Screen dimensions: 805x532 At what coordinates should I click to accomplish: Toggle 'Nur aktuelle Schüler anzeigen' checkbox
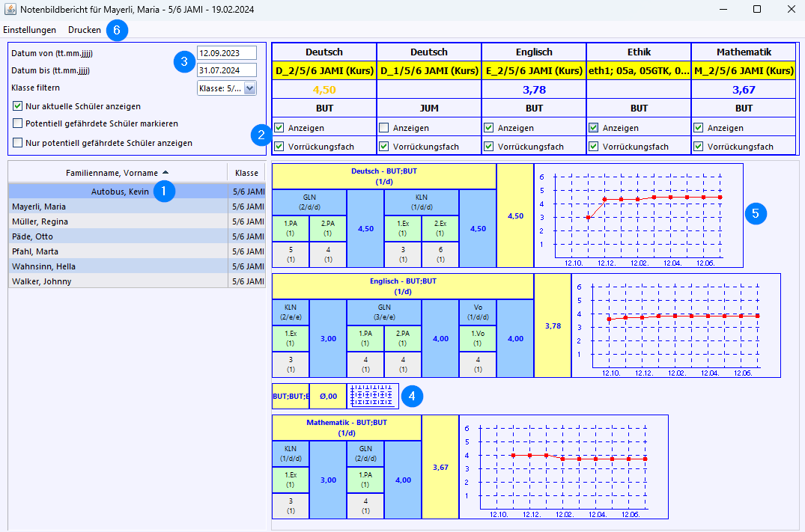pos(19,106)
